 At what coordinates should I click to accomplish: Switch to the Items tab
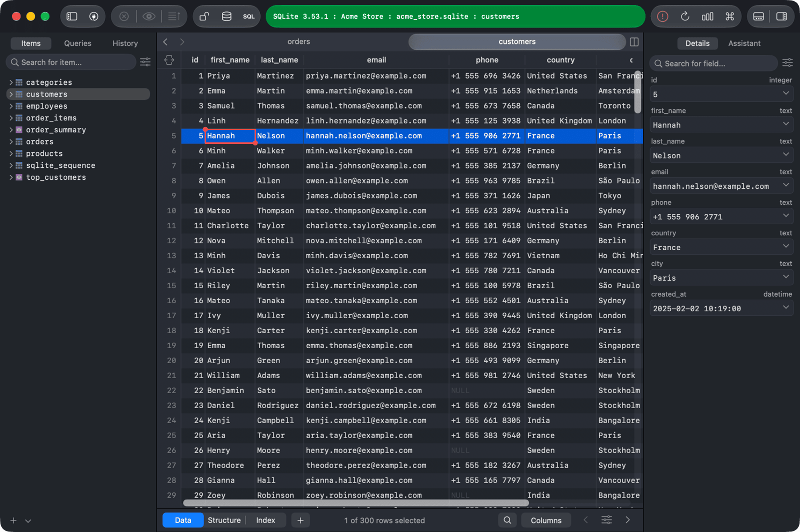point(31,43)
